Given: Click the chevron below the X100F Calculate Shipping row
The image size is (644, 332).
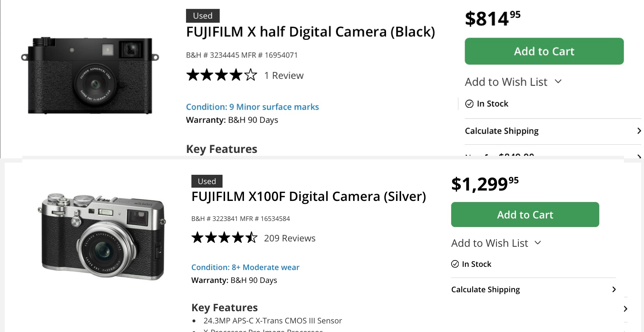Looking at the screenshot, I should coord(625,308).
